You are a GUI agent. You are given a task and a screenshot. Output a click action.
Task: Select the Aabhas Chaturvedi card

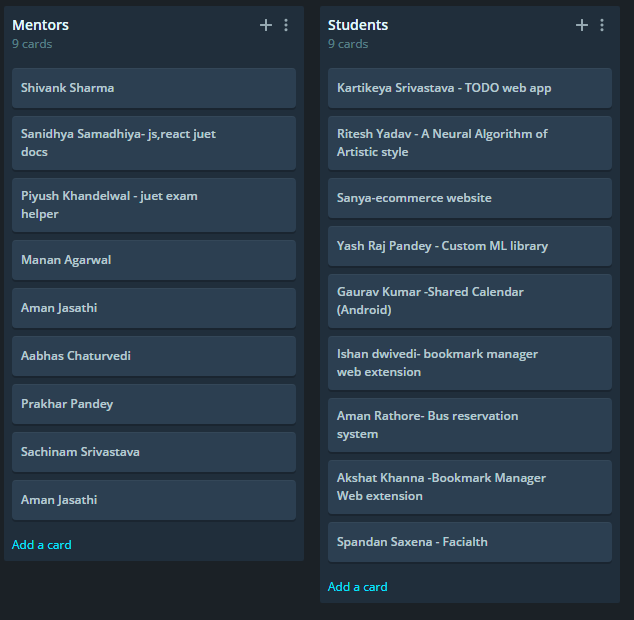click(x=154, y=356)
